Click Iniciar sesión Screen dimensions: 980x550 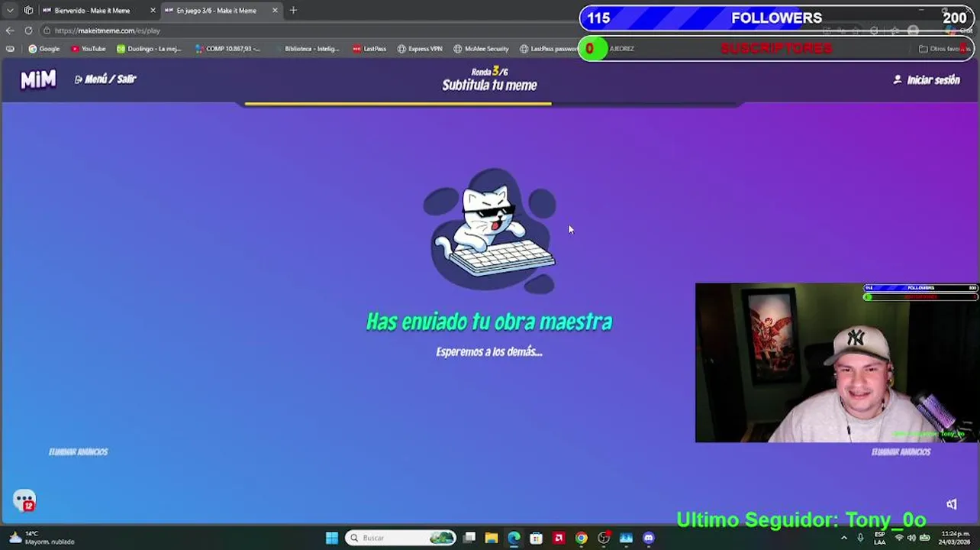pos(927,79)
